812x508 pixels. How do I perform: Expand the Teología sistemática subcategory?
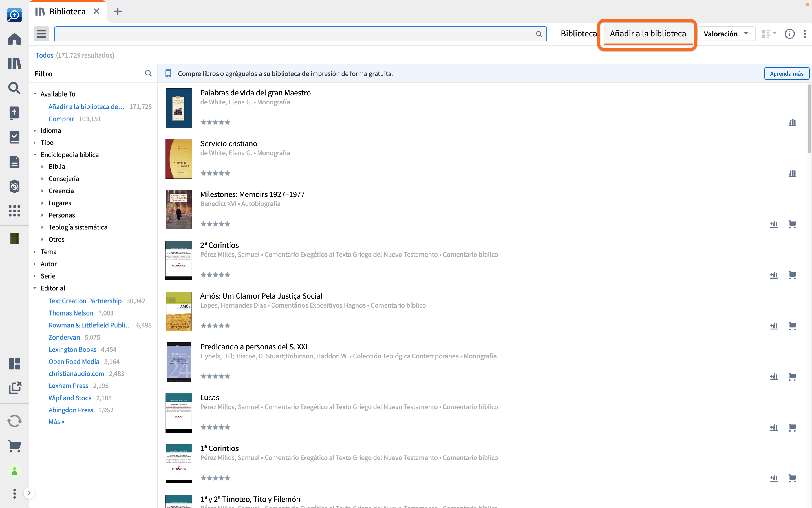43,227
